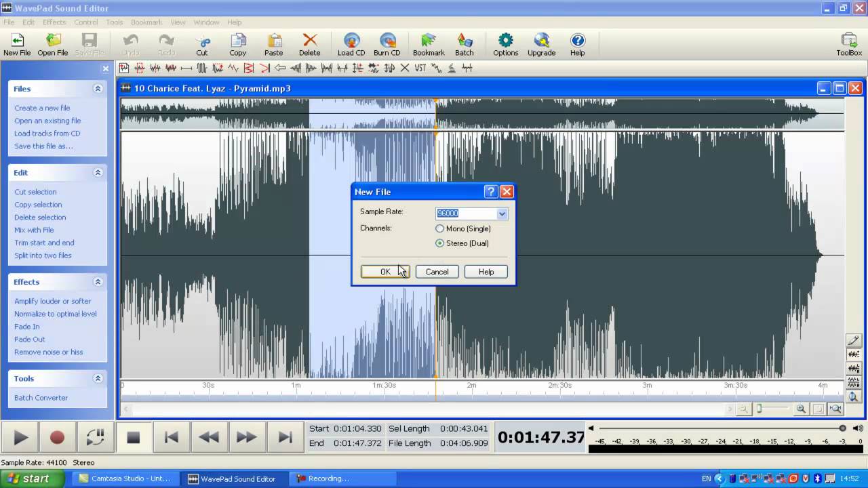This screenshot has height=488, width=868.
Task: Click 'Create a new file' link
Action: click(42, 108)
